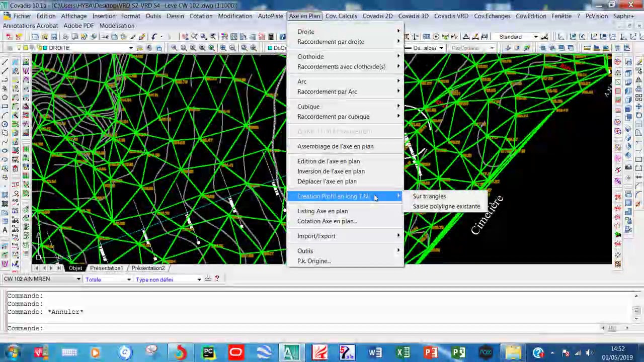Click in the Commande input line
The width and height of the screenshot is (644, 362).
[x=302, y=328]
